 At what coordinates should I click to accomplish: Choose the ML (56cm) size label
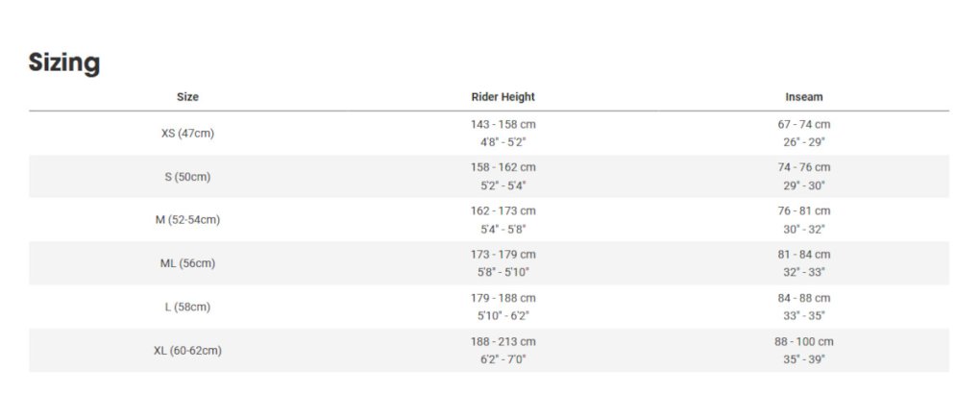coord(187,263)
